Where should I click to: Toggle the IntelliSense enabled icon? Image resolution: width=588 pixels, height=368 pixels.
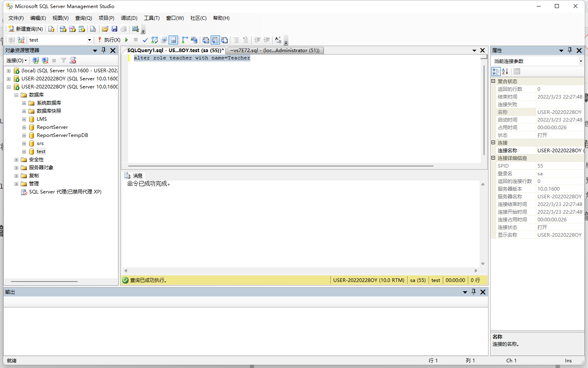click(x=173, y=40)
